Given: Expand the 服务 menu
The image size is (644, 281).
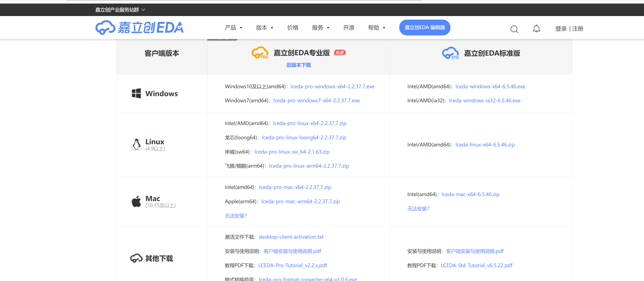Looking at the screenshot, I should pyautogui.click(x=321, y=28).
